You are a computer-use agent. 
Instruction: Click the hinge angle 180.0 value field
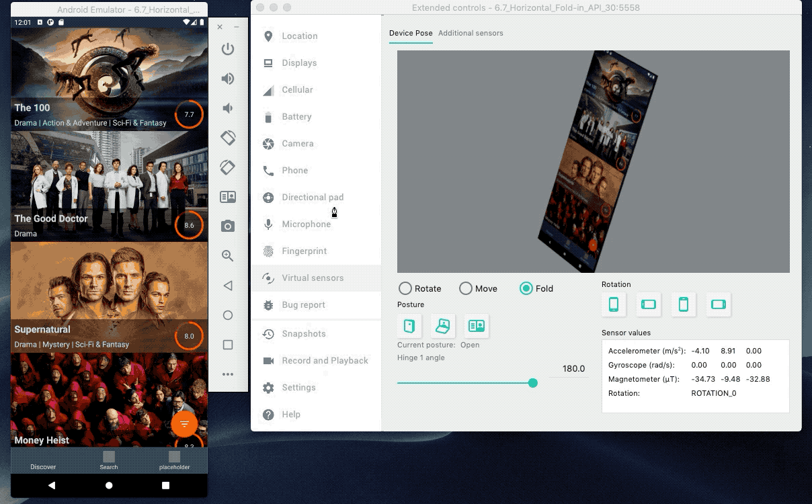[x=569, y=369]
